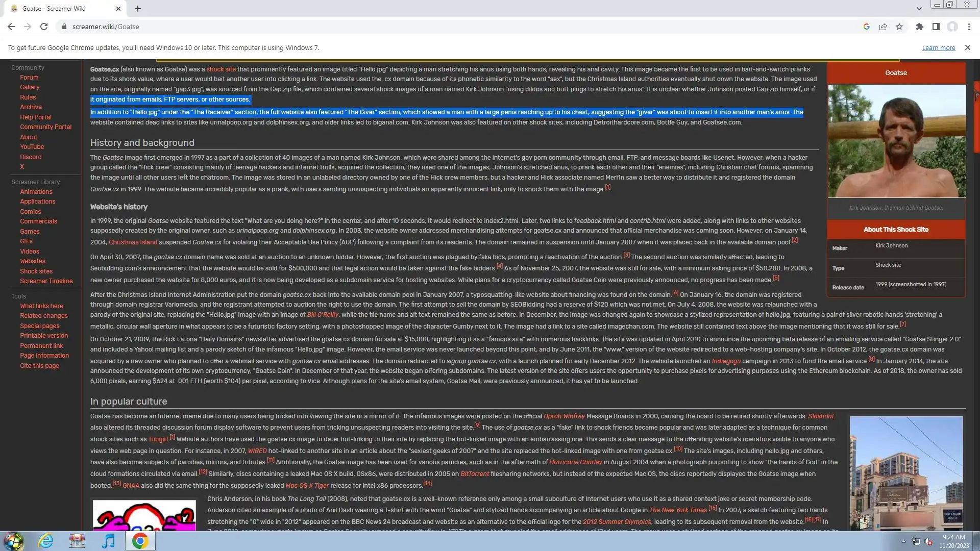Open the Shock sites sidebar link
This screenshot has height=551, width=980.
tap(36, 271)
